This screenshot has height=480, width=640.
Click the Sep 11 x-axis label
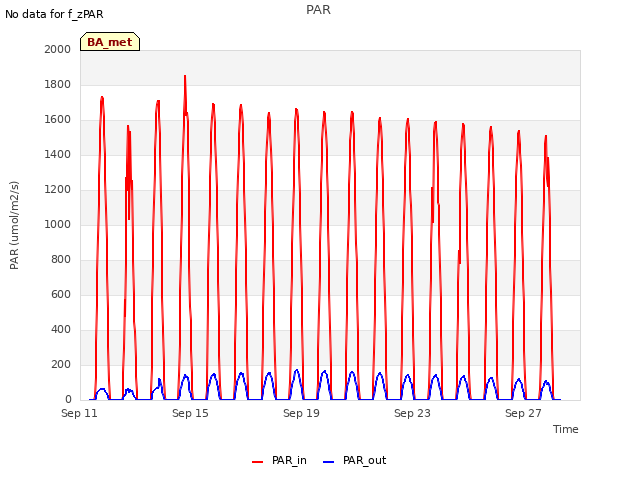(x=79, y=413)
